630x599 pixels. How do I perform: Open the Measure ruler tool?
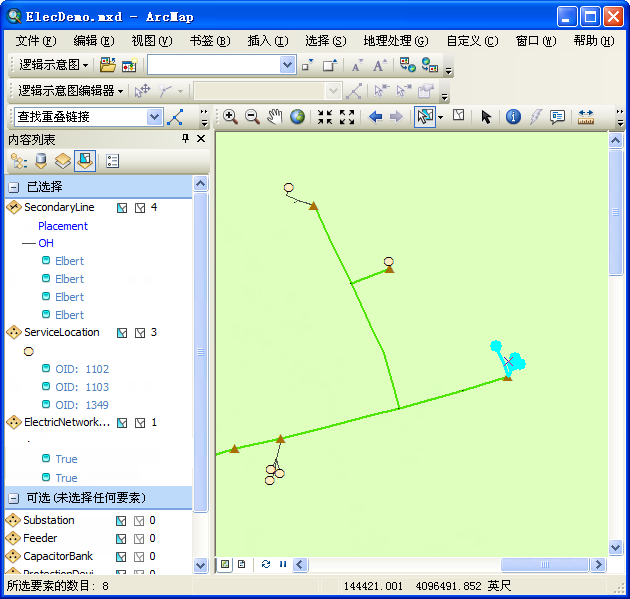click(586, 117)
